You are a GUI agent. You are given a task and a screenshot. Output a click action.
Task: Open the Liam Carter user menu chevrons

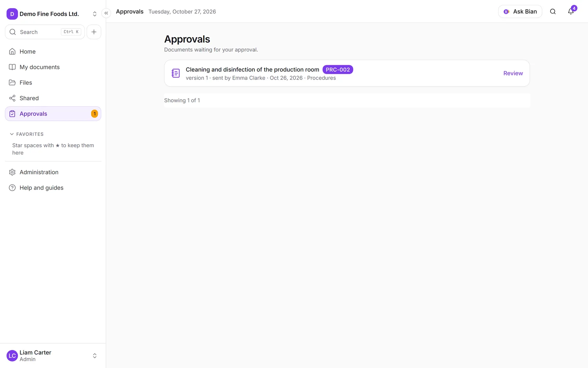pyautogui.click(x=94, y=356)
